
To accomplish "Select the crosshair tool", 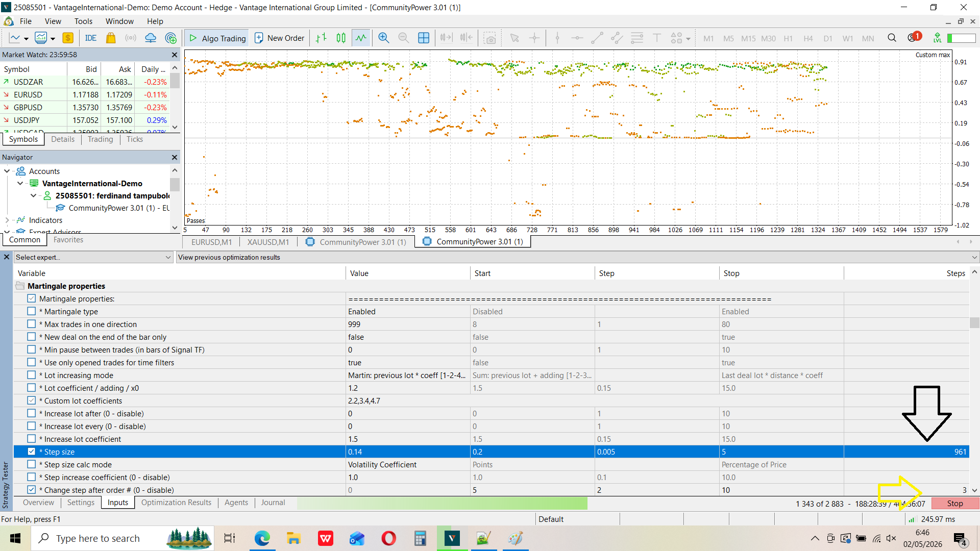I will click(x=534, y=38).
